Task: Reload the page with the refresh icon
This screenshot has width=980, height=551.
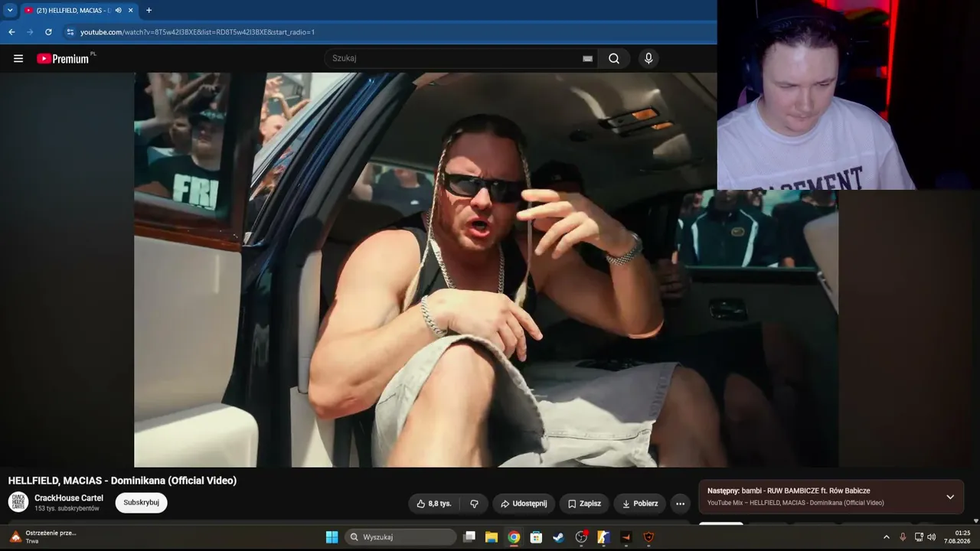Action: 48,32
